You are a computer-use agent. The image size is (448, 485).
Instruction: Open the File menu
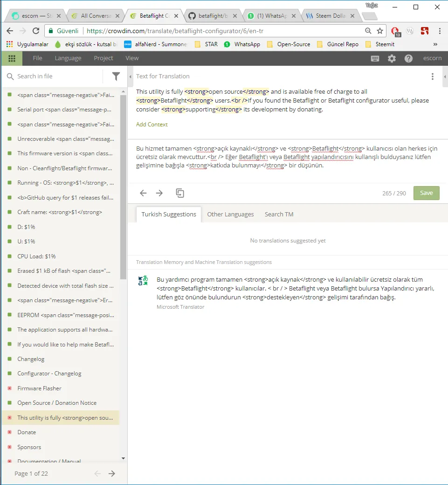[37, 58]
